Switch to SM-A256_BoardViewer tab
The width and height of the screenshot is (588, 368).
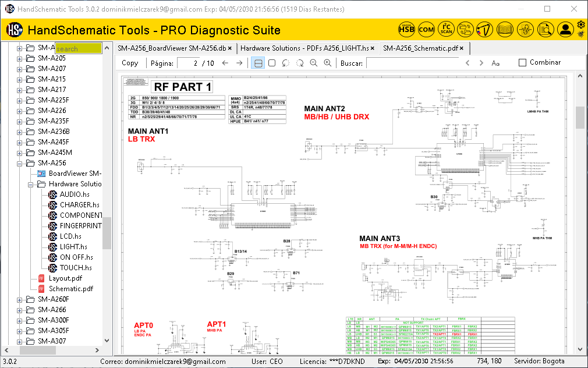(172, 48)
